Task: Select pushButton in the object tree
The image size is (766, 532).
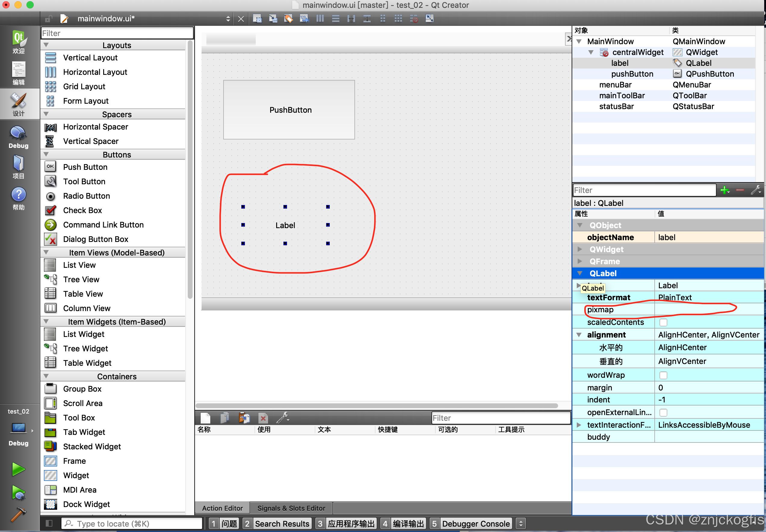Action: click(632, 74)
